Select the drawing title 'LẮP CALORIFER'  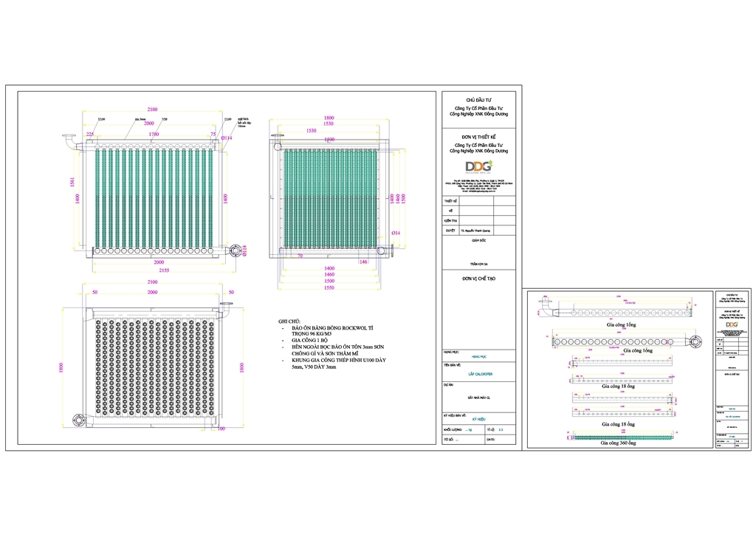(x=480, y=374)
